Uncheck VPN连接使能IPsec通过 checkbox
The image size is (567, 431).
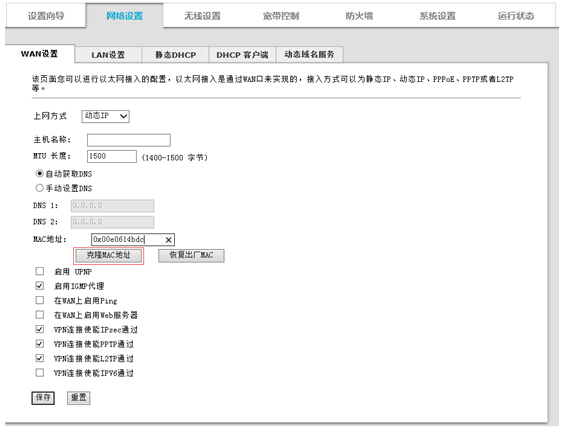point(40,329)
